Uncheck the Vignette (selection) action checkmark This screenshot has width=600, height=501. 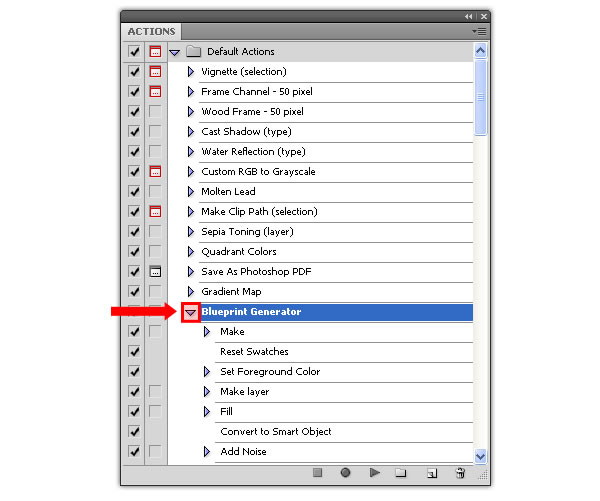click(x=134, y=72)
